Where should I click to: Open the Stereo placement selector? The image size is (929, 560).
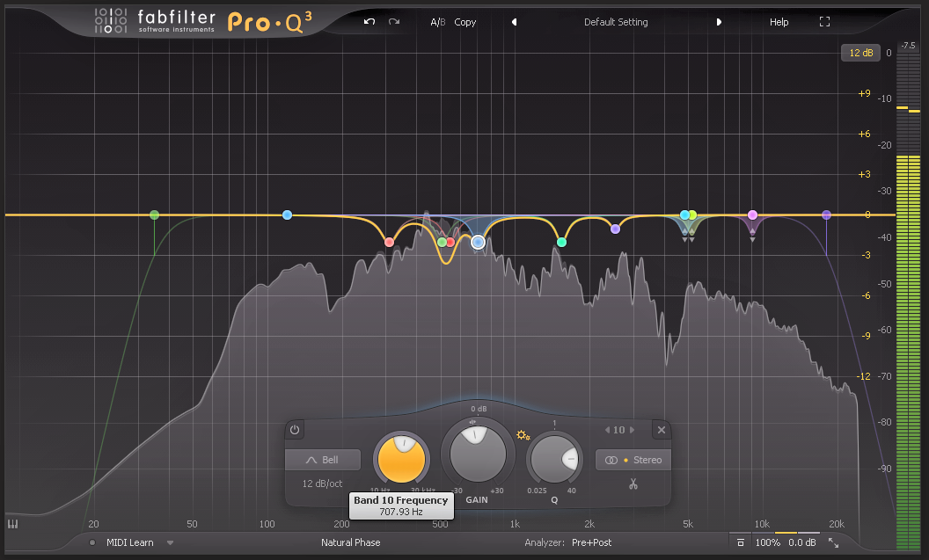coord(633,460)
